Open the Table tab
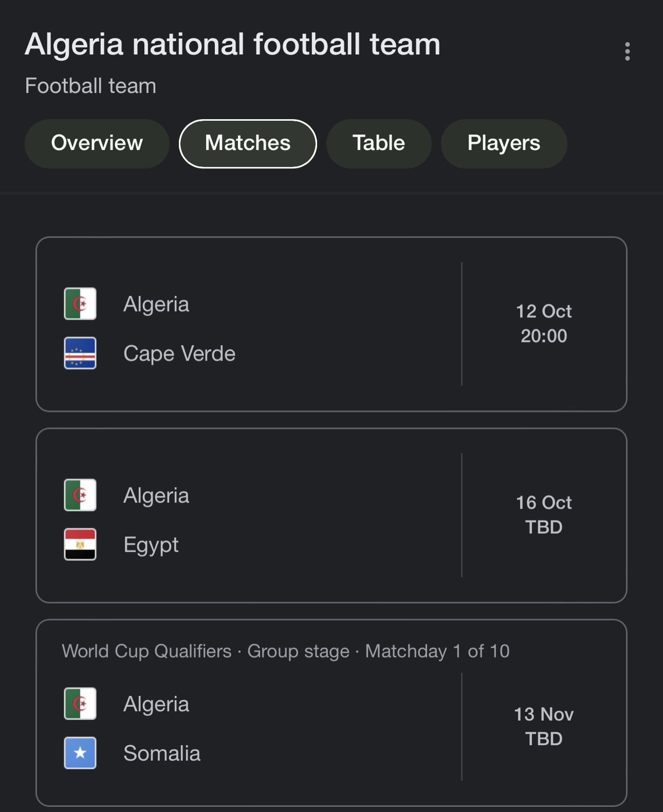Screen dimensions: 663x812 [x=379, y=143]
